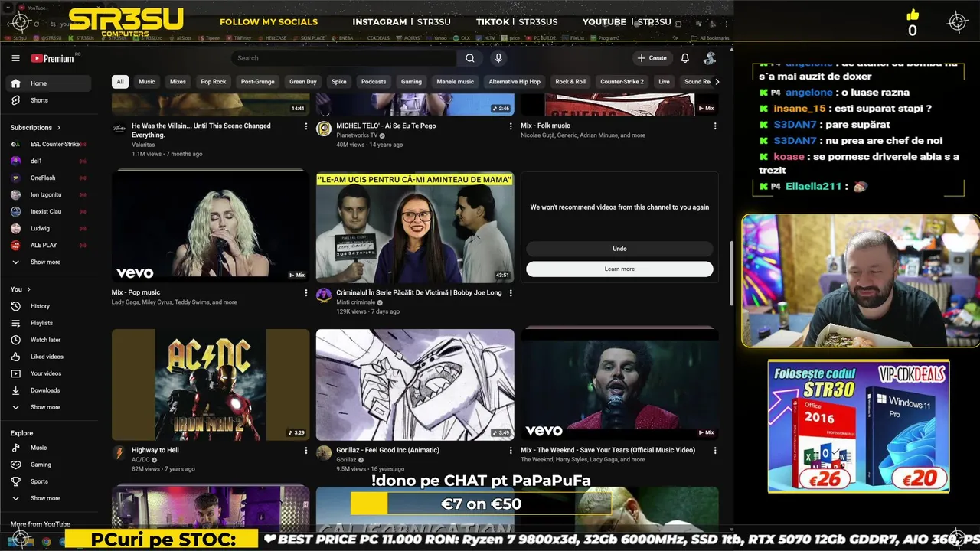The width and height of the screenshot is (980, 551).
Task: Select the All filter chip
Action: [x=119, y=82]
